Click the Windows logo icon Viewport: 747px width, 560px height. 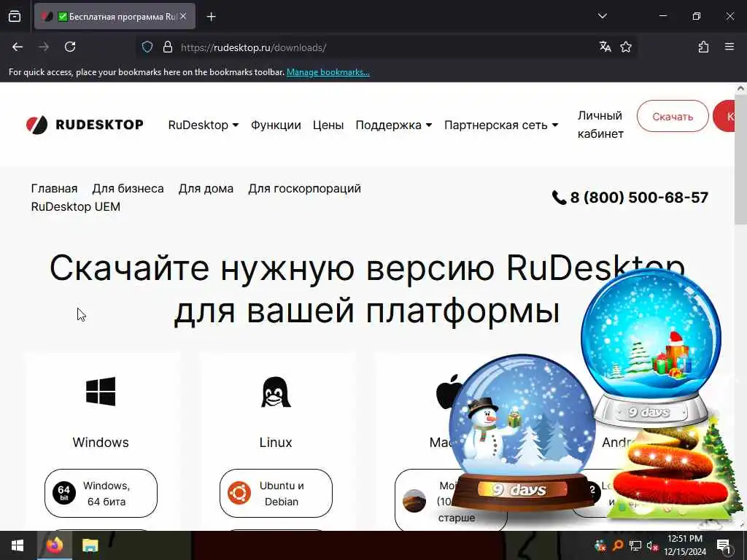click(101, 392)
